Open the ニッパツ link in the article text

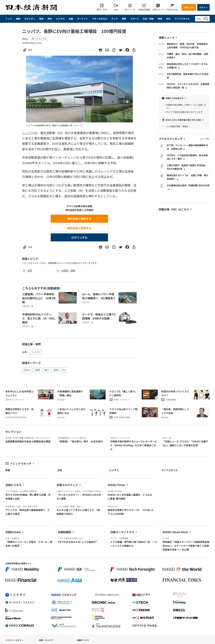coord(28,133)
